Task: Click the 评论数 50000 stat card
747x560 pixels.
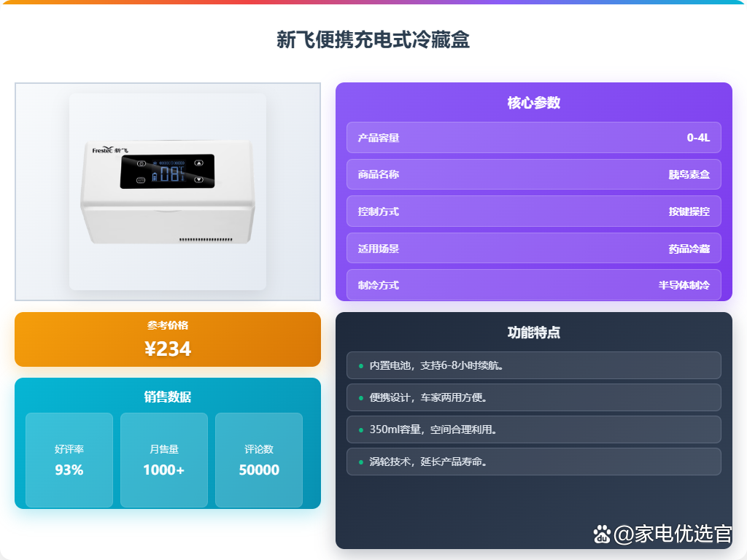Action: click(259, 460)
